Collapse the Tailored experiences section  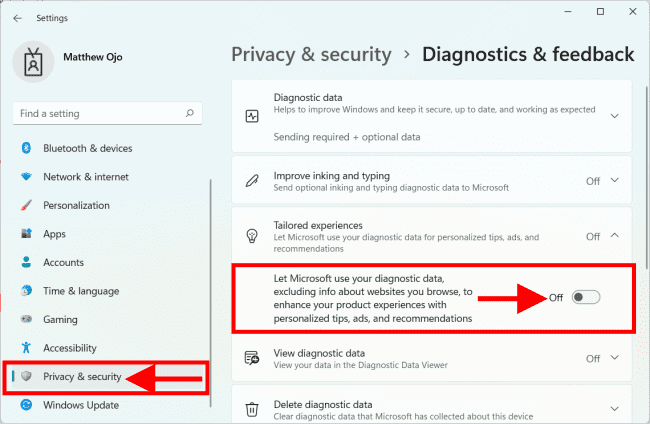[x=614, y=236]
